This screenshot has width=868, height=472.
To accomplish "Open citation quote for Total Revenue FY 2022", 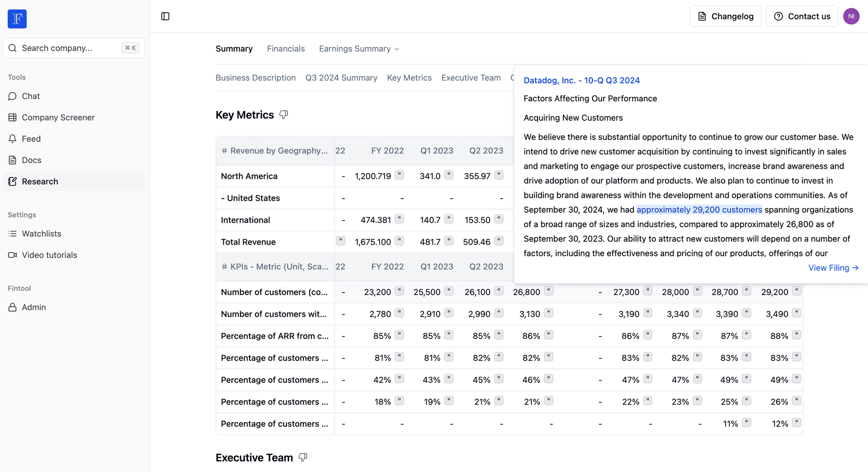I will 399,241.
